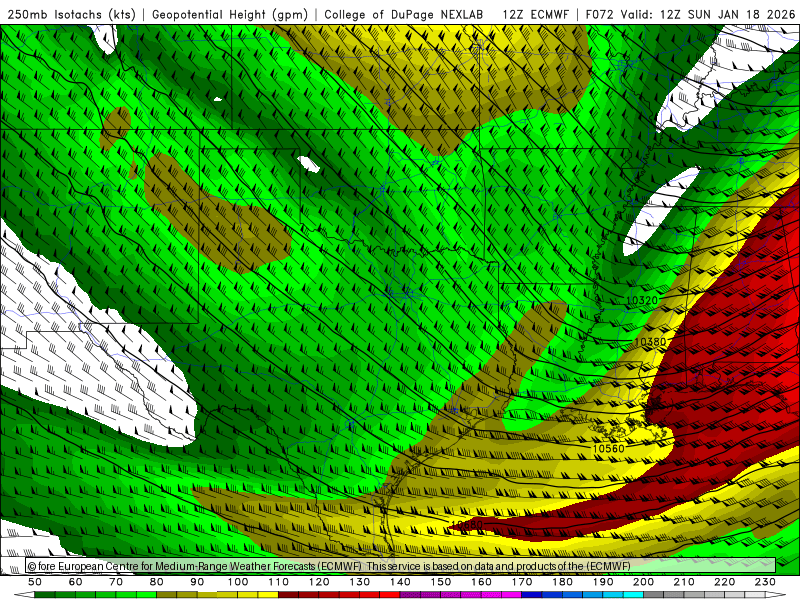This screenshot has height=600, width=800.
Task: Click the 10680 height contour label
Action: 467,524
